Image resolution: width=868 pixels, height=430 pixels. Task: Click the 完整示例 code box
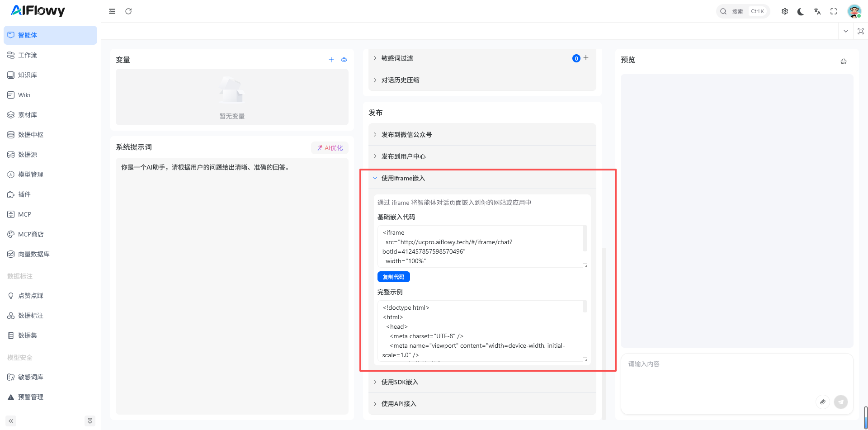coord(482,331)
